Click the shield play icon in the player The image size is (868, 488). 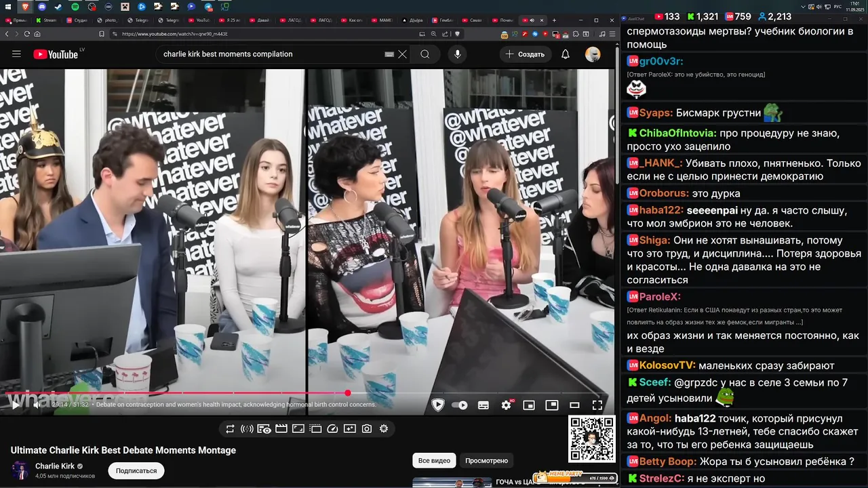(x=437, y=405)
